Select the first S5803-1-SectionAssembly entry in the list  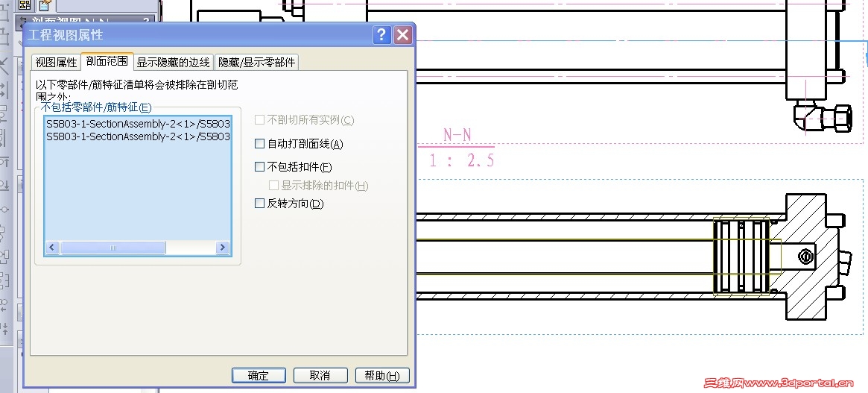138,124
